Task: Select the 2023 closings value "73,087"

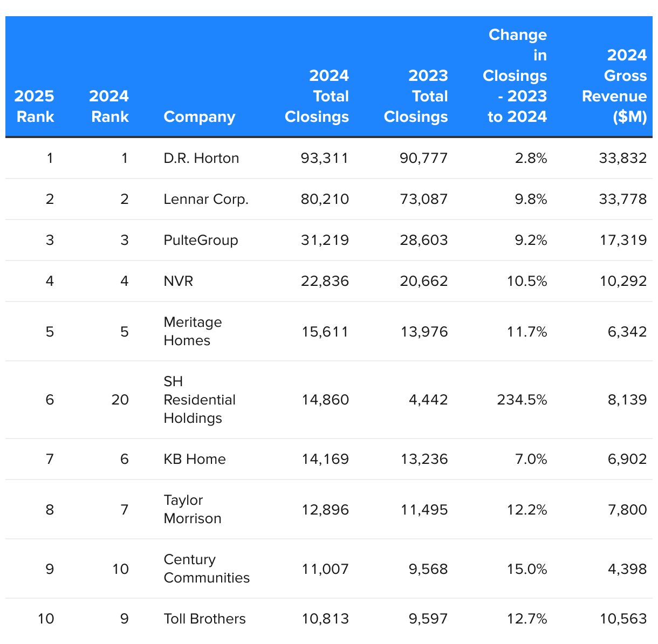Action: 424,199
